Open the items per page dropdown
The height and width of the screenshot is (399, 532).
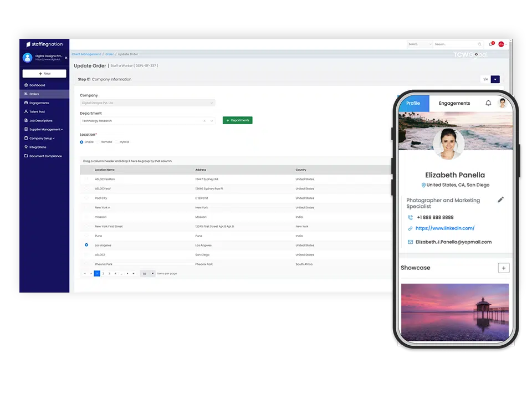tap(147, 273)
